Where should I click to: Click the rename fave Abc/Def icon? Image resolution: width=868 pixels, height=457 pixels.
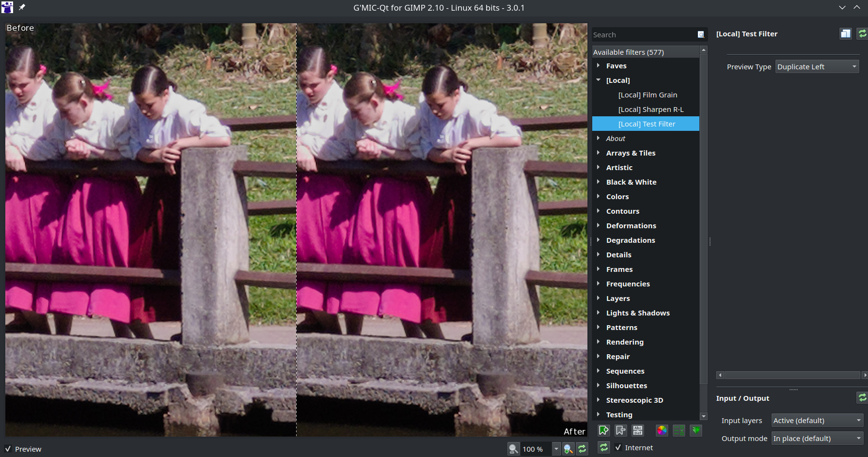pos(638,430)
